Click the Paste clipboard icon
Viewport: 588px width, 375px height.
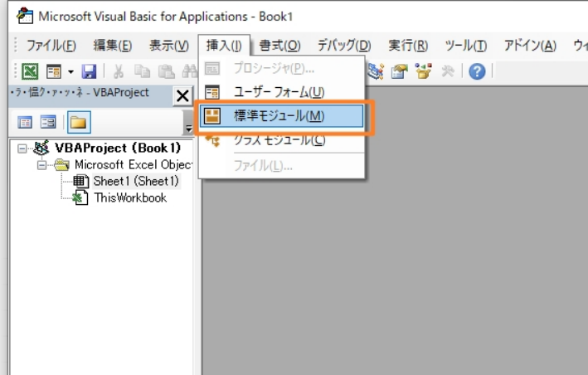pos(166,71)
